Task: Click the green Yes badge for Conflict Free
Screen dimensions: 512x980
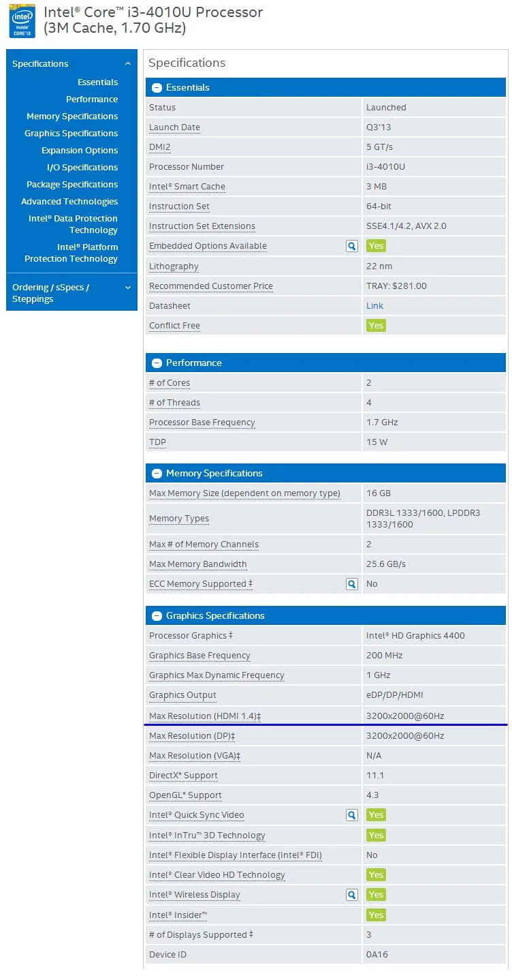Action: pyautogui.click(x=376, y=326)
